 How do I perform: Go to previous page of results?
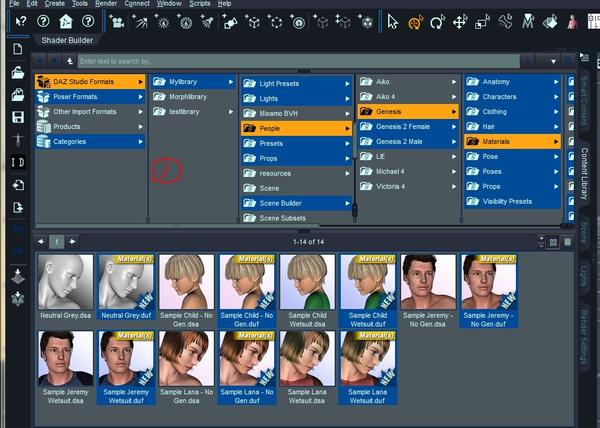(41, 242)
